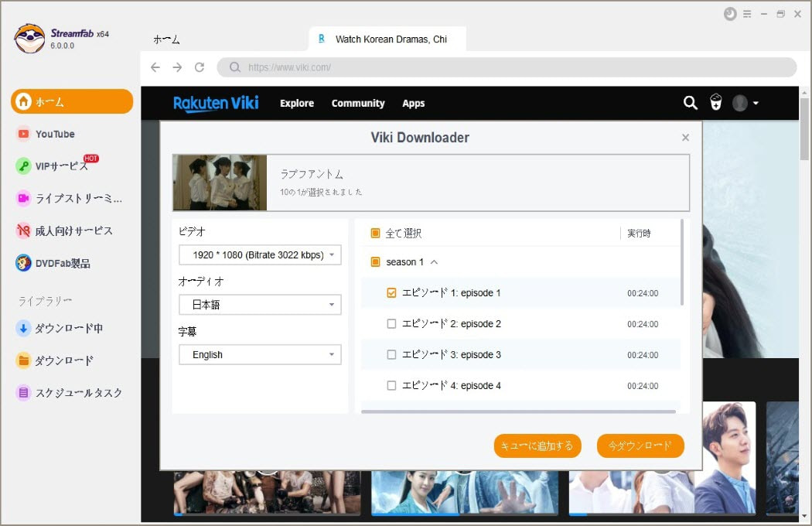Open the subtitle language dropdown
This screenshot has width=812, height=526.
[x=260, y=355]
